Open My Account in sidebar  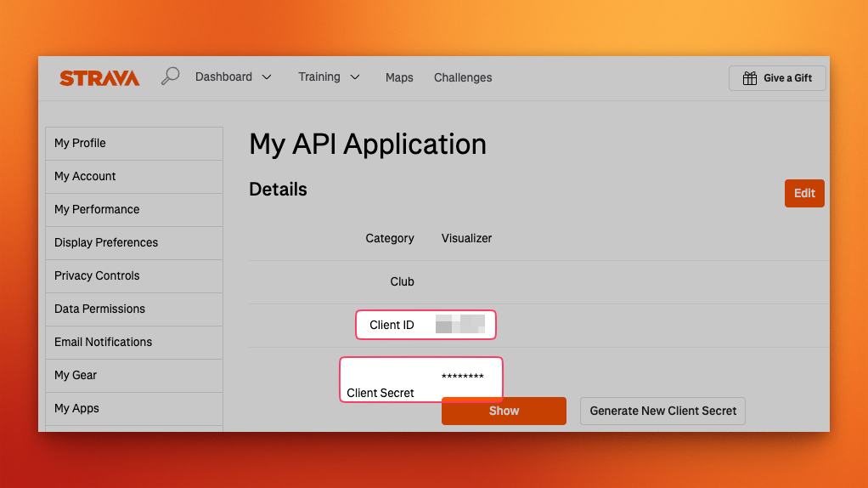tap(134, 177)
